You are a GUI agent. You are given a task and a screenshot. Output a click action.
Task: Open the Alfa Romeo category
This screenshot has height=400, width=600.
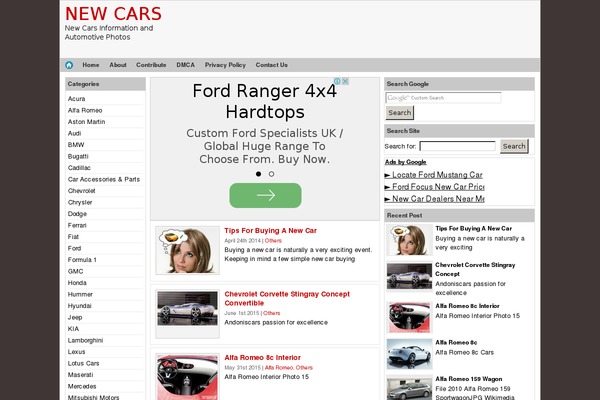[x=85, y=110]
